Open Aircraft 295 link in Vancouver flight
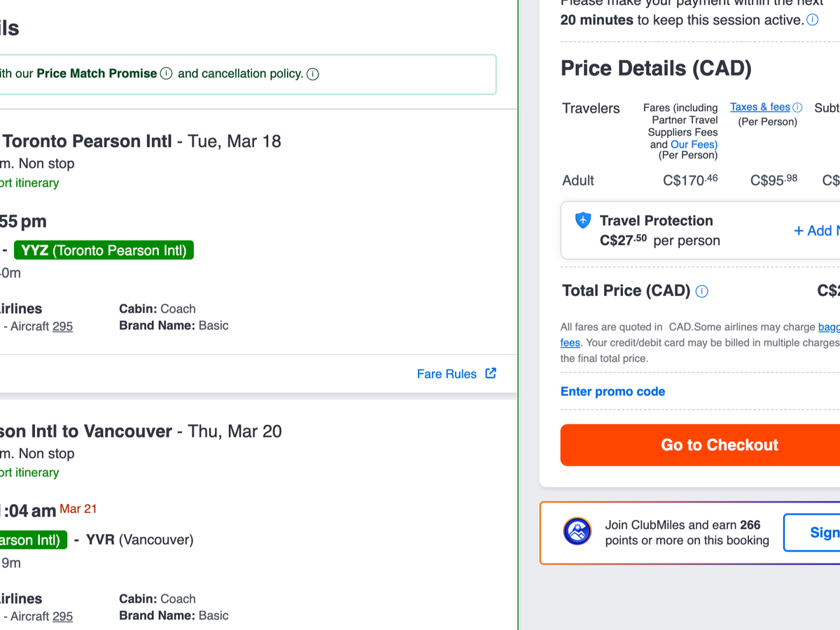Viewport: 840px width, 630px height. [x=62, y=616]
